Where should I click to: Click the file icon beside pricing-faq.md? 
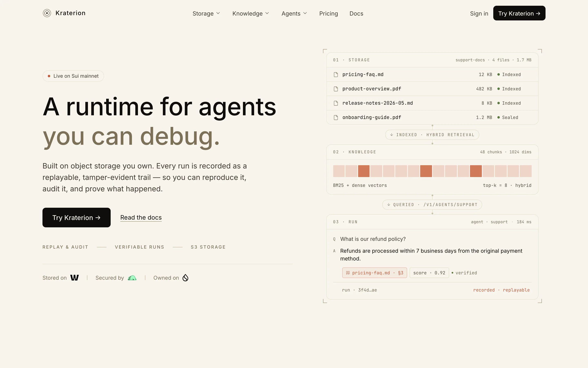[336, 74]
